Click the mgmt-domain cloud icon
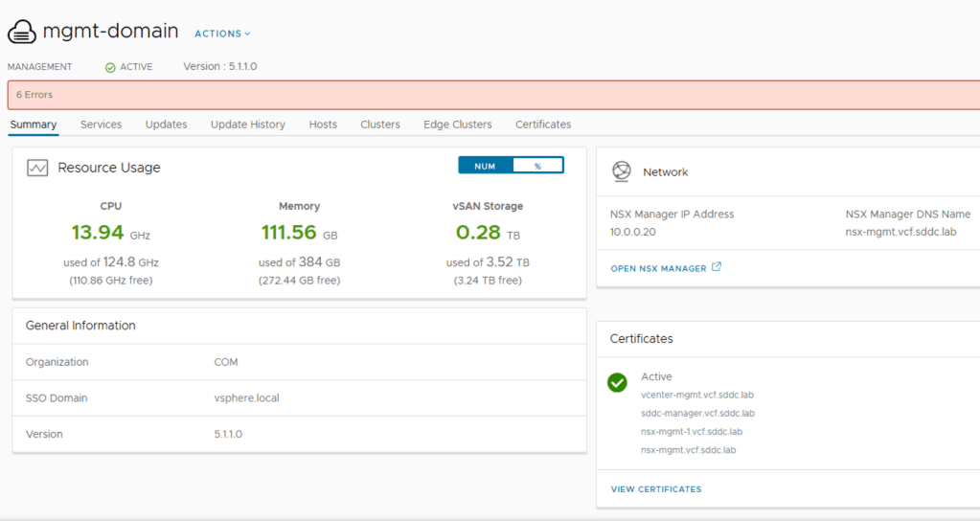The height and width of the screenshot is (521, 980). click(x=21, y=32)
